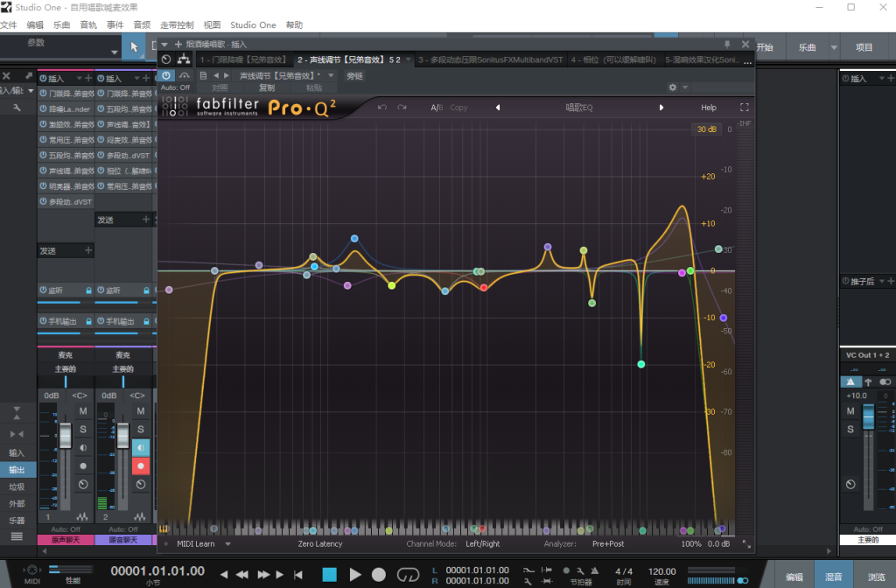896x588 pixels.
Task: Toggle plugin power bypass button
Action: (x=166, y=75)
